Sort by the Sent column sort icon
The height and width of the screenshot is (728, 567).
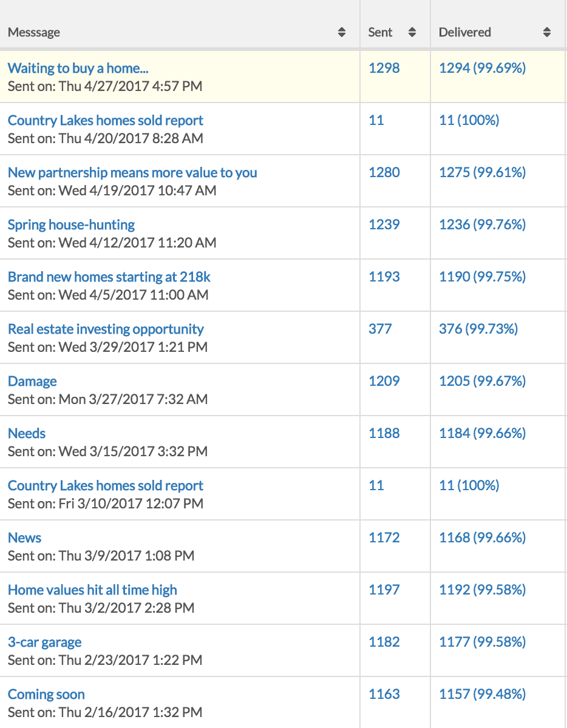412,33
